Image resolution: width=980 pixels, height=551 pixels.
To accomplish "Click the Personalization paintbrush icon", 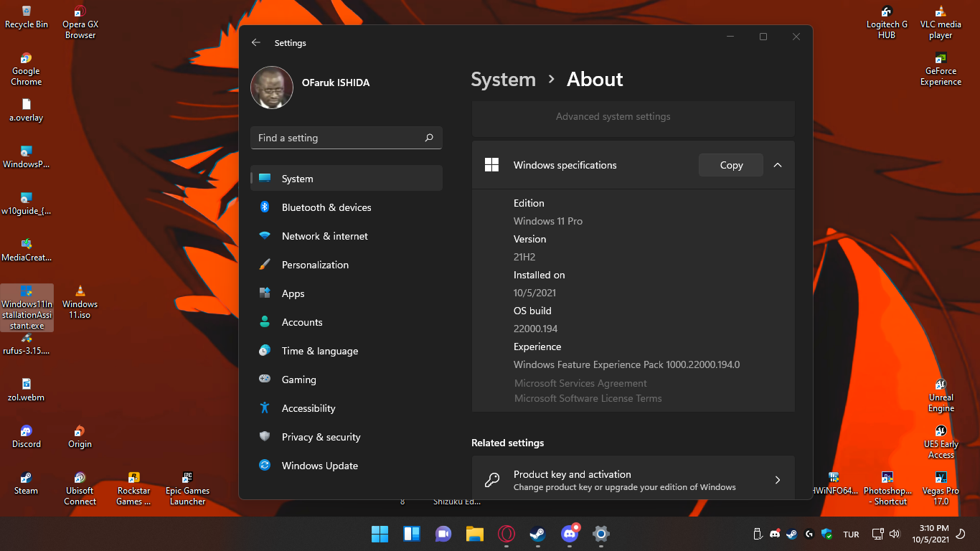I will click(265, 265).
